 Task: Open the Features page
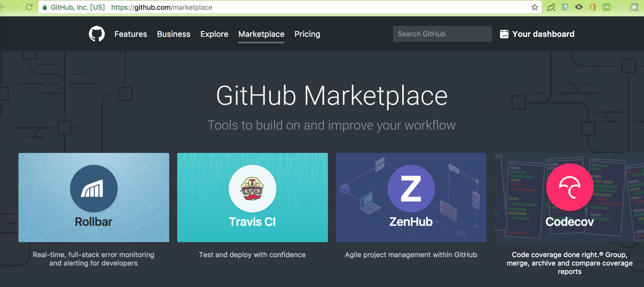130,34
